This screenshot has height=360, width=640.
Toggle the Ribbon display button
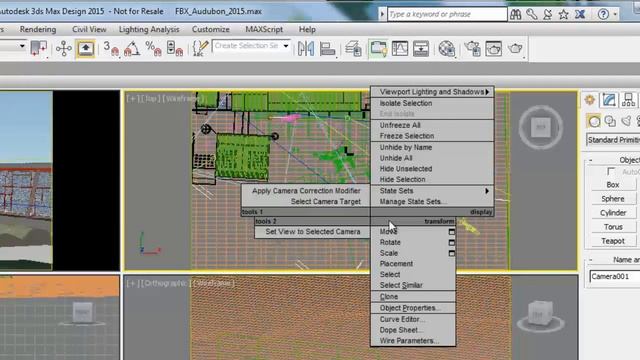click(x=378, y=49)
